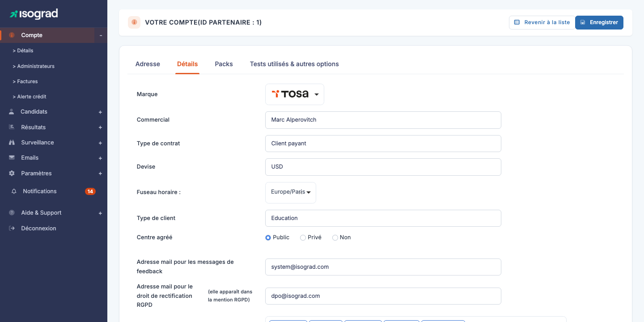
Task: Click the 14 notifications badge
Action: [90, 191]
